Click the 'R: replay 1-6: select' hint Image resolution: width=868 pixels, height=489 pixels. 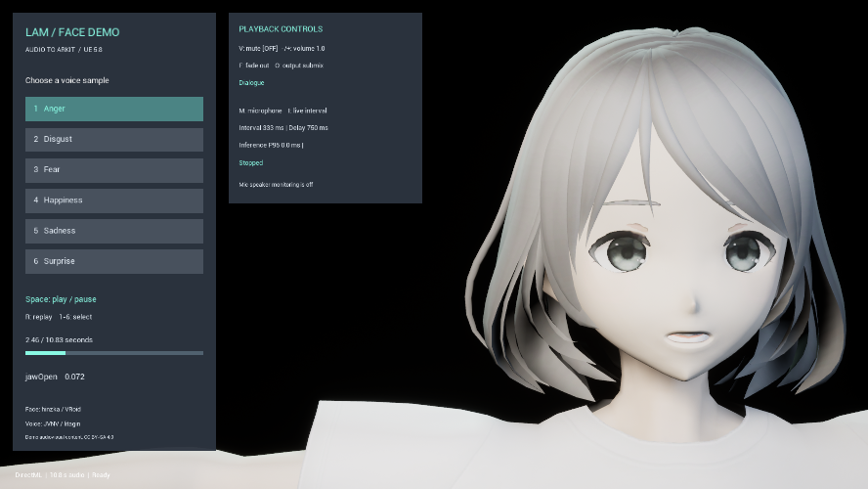59,317
